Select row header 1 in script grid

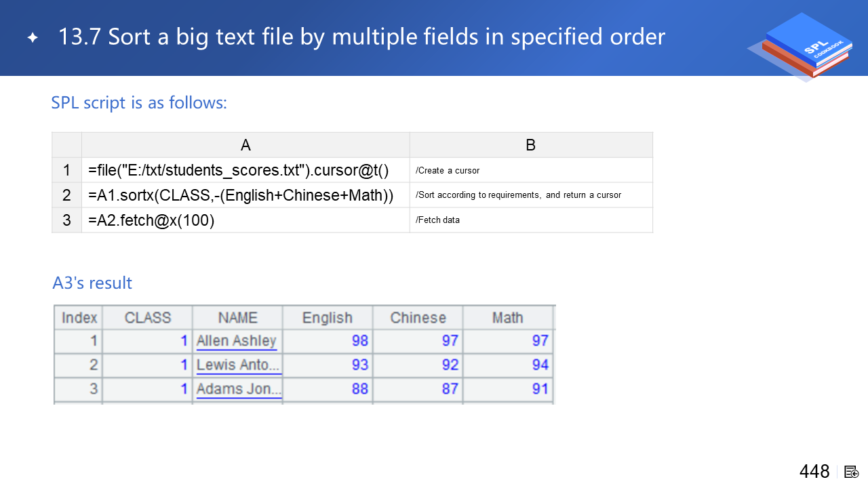[66, 170]
